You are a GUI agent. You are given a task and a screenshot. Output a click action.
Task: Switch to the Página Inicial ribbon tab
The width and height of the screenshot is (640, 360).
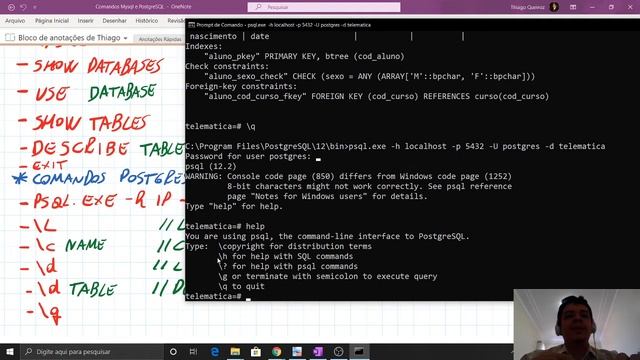click(52, 20)
